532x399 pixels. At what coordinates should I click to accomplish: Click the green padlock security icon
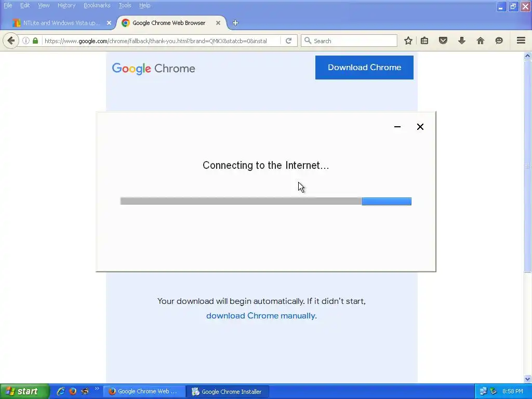click(x=35, y=41)
